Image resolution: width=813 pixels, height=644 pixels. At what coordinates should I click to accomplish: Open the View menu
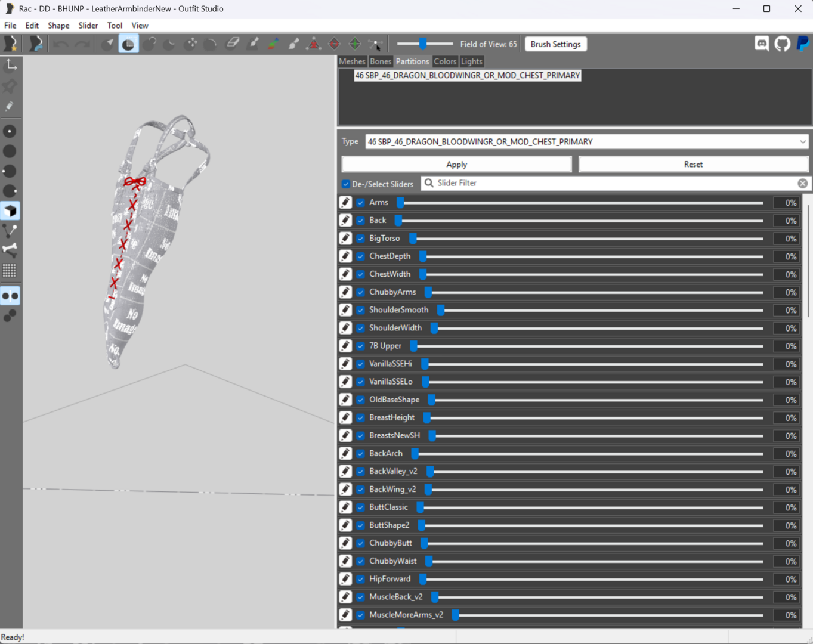(140, 26)
